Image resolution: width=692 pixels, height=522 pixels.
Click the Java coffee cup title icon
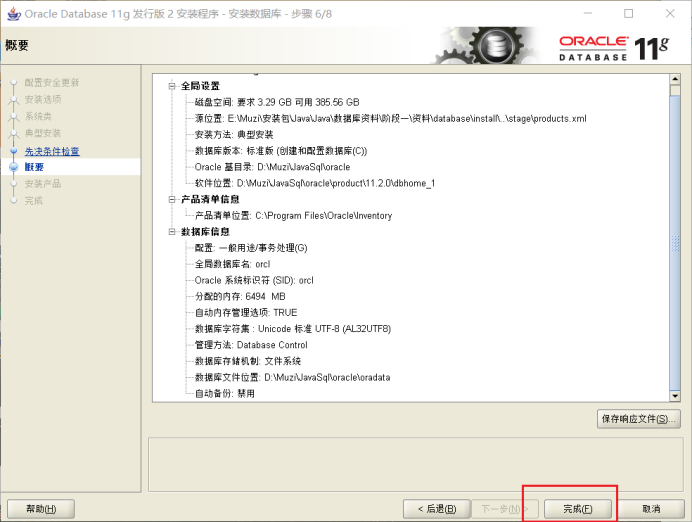click(x=14, y=14)
